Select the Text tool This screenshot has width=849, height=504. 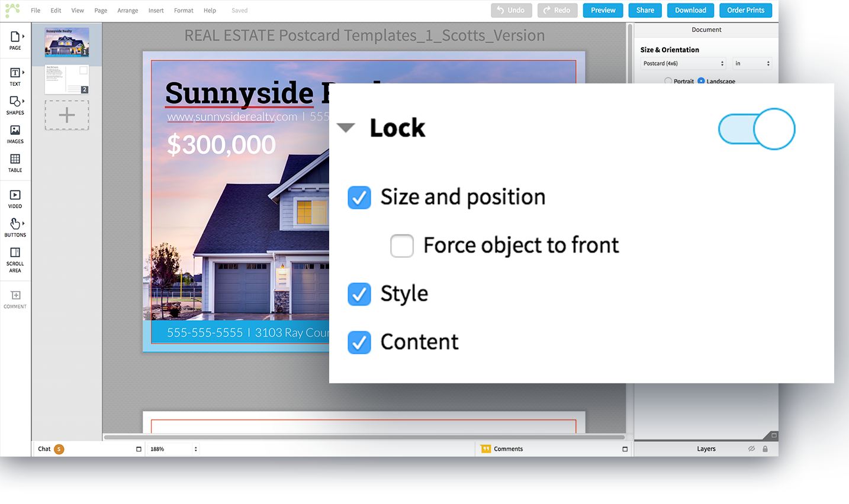15,76
